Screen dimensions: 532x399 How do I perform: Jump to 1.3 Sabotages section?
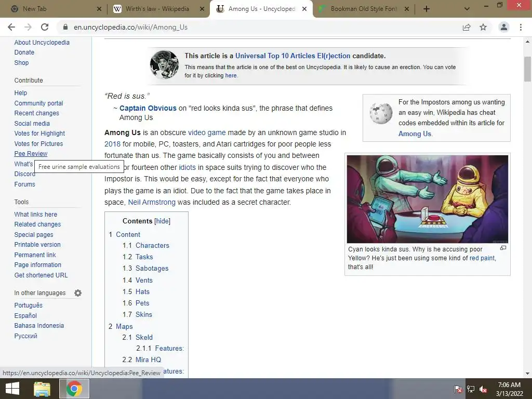[x=152, y=269]
